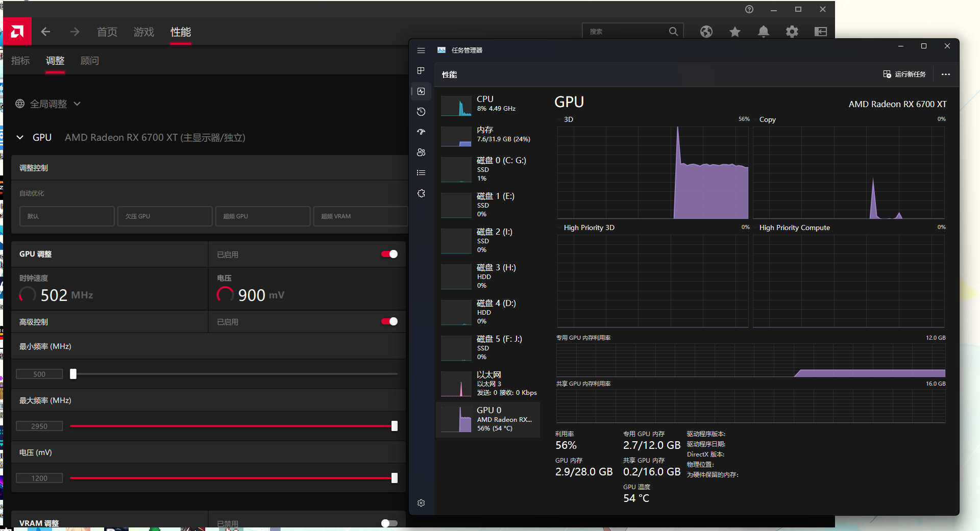Open Task Manager Processes page icon
The width and height of the screenshot is (980, 531).
click(421, 71)
